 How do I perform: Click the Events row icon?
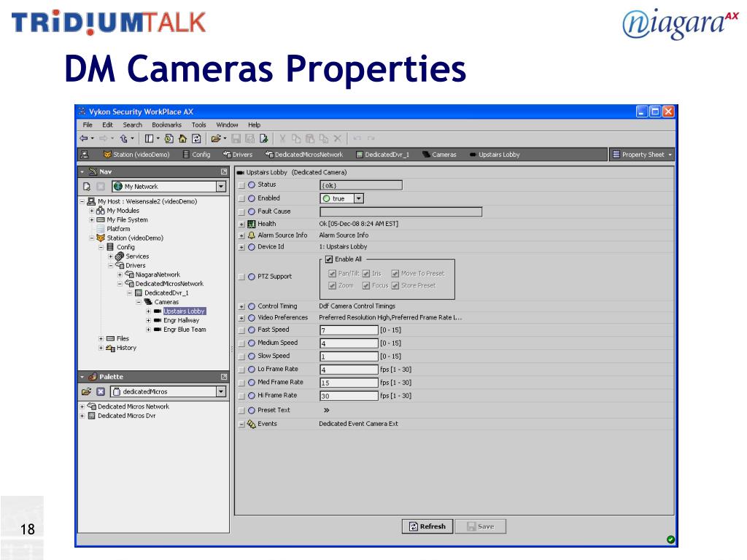252,424
